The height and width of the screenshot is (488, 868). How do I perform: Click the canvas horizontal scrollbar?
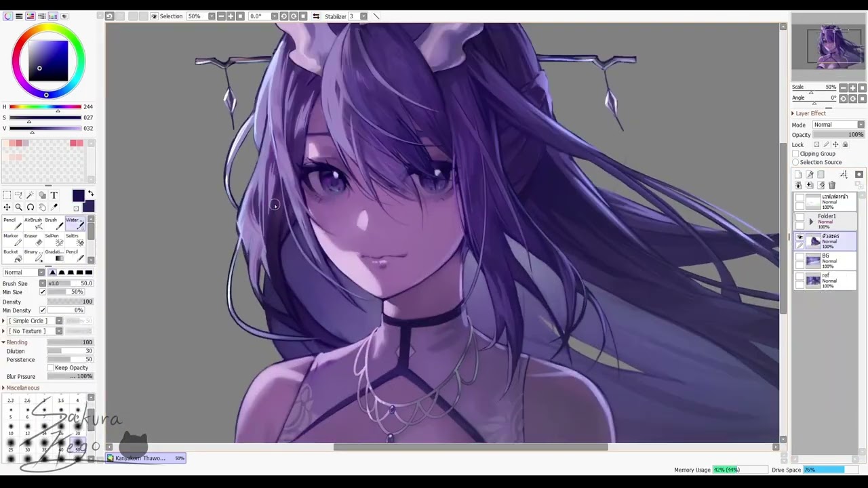click(x=471, y=447)
